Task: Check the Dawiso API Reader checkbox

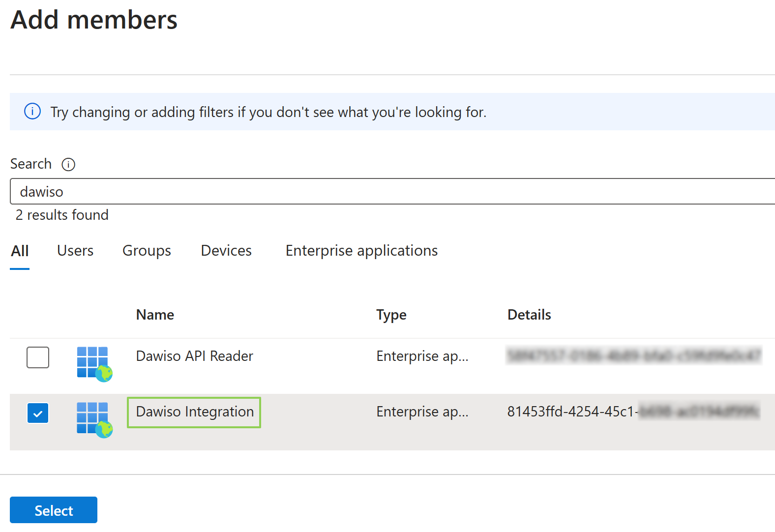Action: tap(38, 357)
